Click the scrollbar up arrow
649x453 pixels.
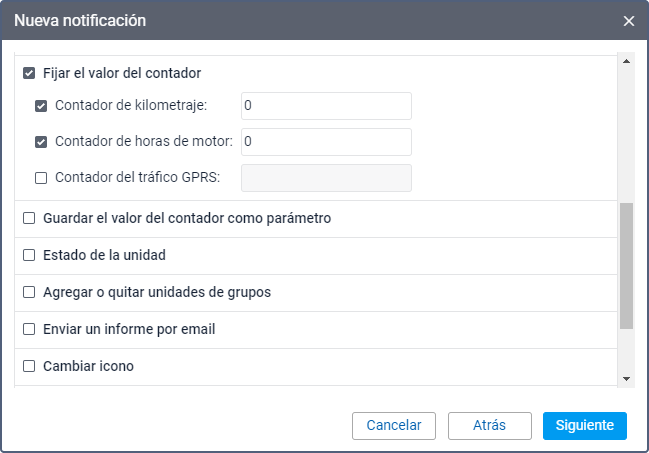click(626, 62)
